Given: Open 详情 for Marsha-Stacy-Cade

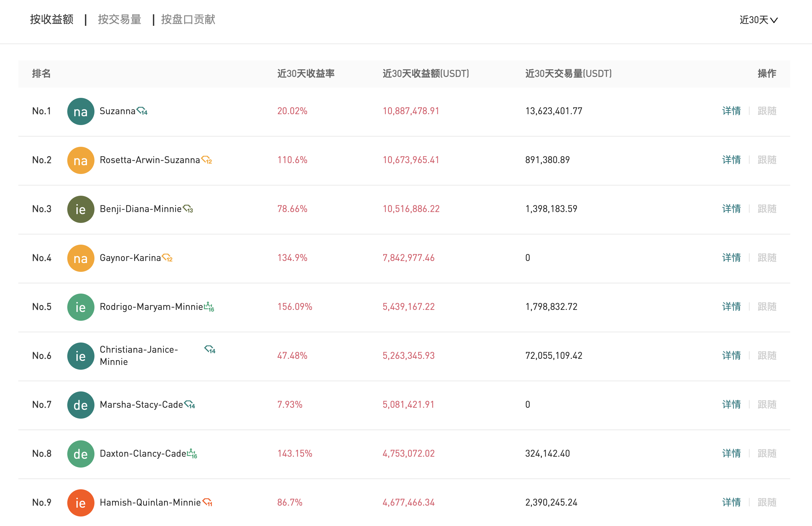Looking at the screenshot, I should click(x=731, y=405).
